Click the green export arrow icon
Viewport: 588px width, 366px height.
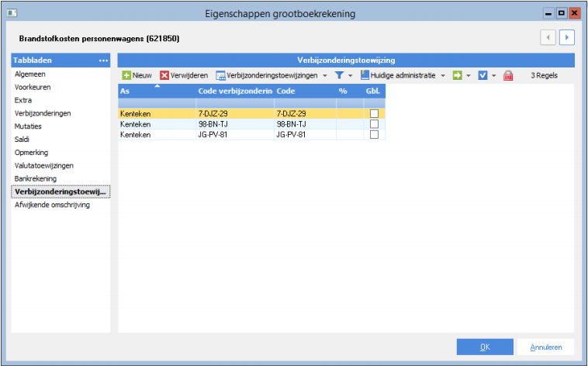457,75
